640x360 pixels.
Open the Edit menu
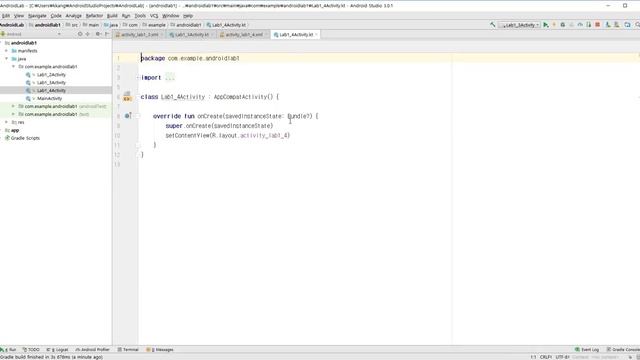5,16
